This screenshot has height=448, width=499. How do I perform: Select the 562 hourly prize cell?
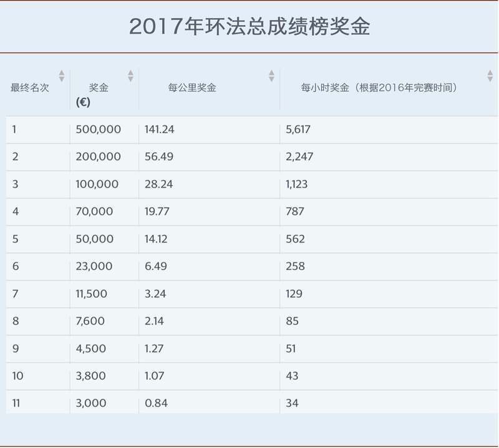tap(295, 239)
